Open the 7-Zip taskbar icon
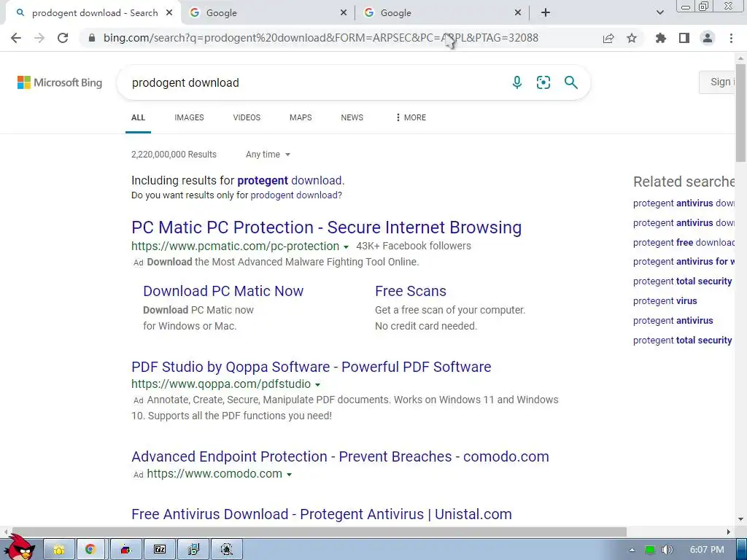 pos(160,550)
